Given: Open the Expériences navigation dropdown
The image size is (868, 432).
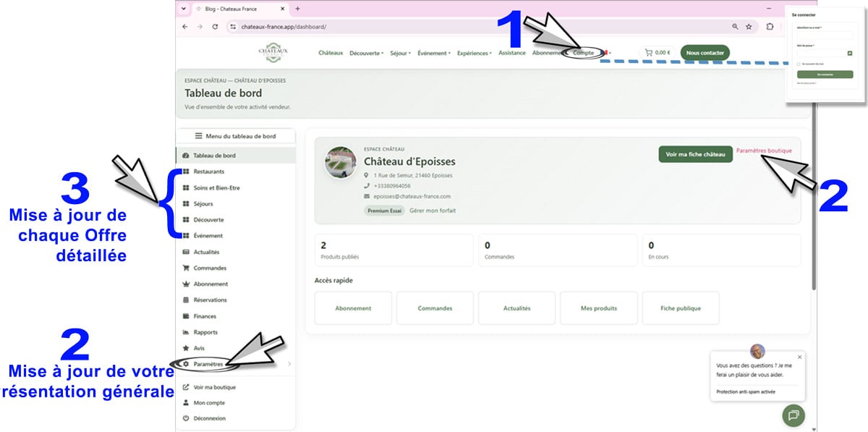Looking at the screenshot, I should pyautogui.click(x=475, y=53).
